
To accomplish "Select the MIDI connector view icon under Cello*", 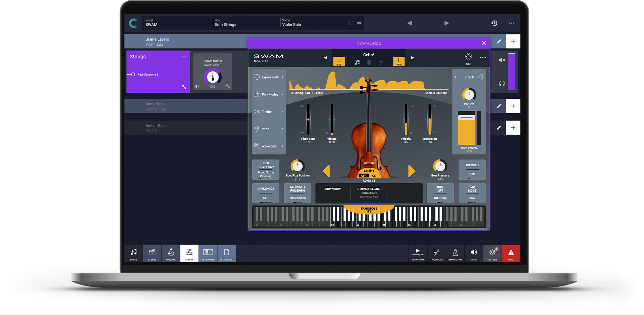I will (369, 62).
